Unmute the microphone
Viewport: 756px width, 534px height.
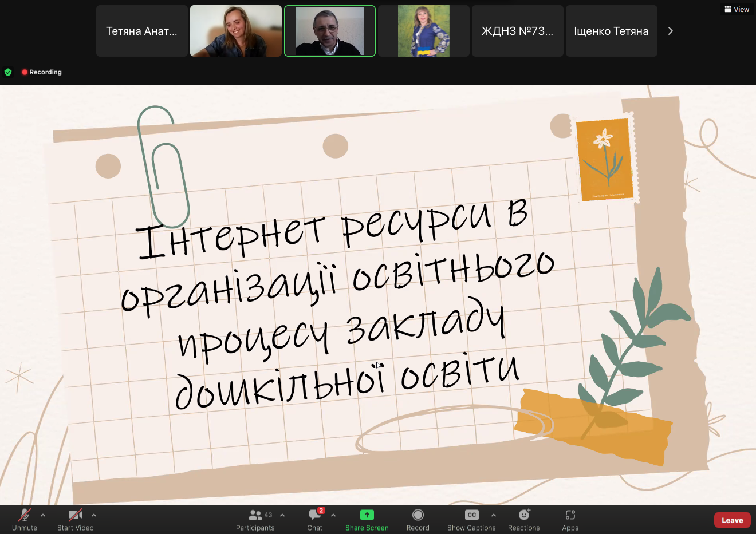tap(25, 519)
